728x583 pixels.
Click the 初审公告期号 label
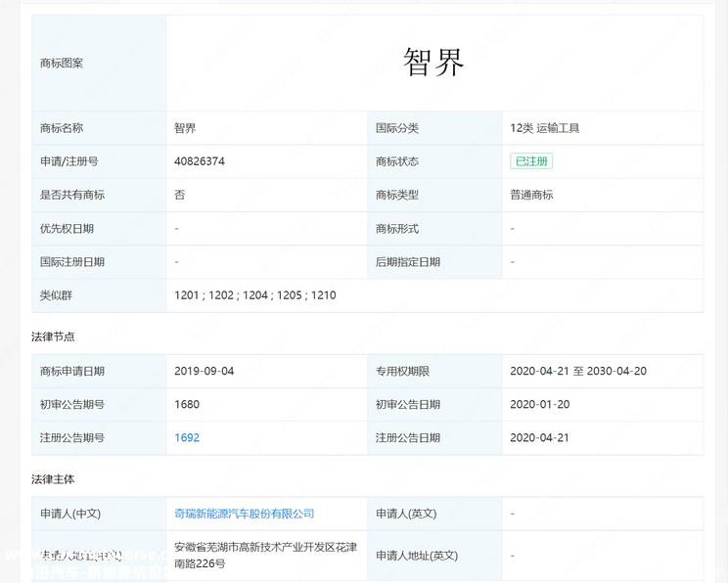[72, 404]
